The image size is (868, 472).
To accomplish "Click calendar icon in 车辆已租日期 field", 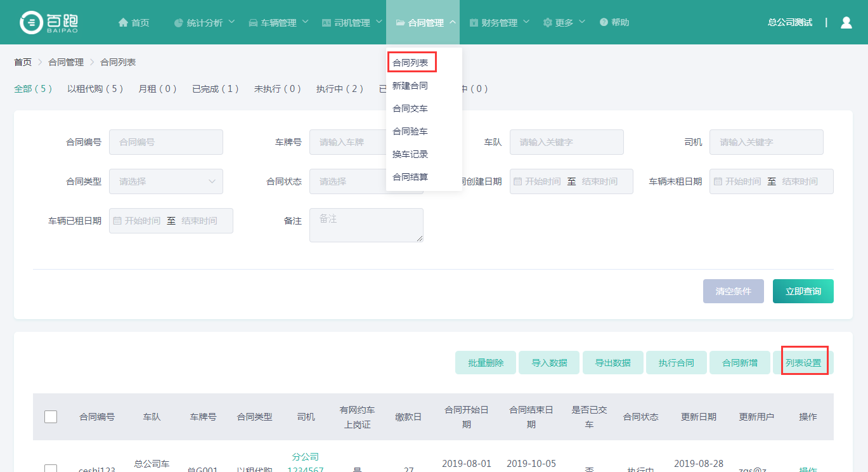I will click(117, 221).
